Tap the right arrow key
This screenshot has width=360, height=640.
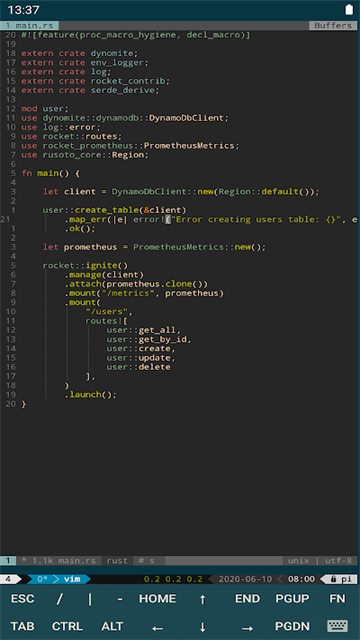click(x=247, y=627)
